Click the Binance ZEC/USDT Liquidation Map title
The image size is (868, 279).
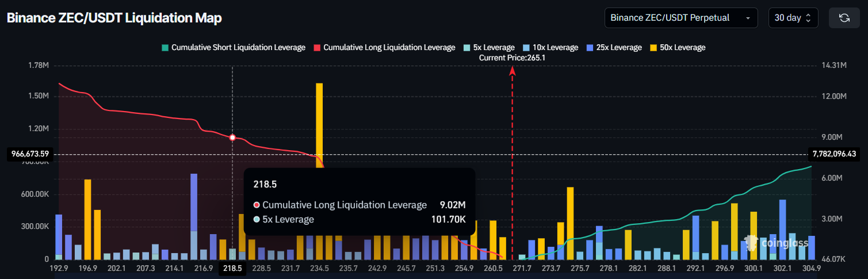coord(114,18)
